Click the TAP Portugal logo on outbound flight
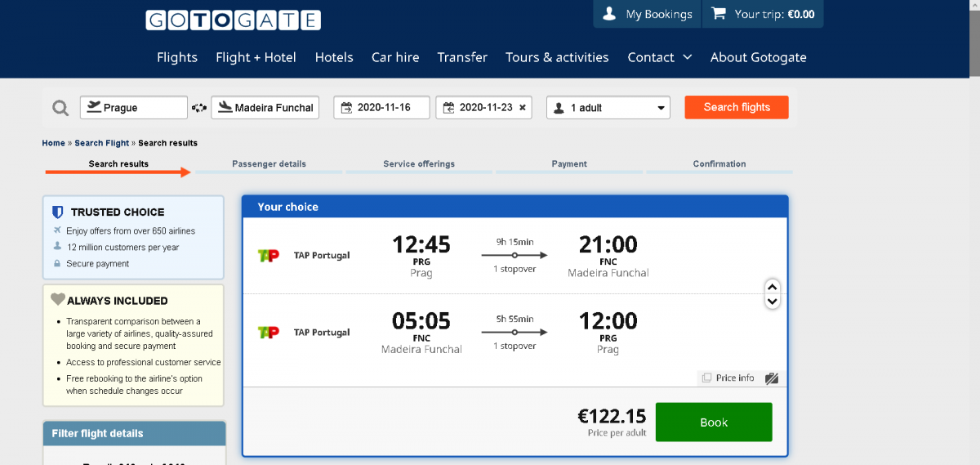980x465 pixels. (x=268, y=256)
